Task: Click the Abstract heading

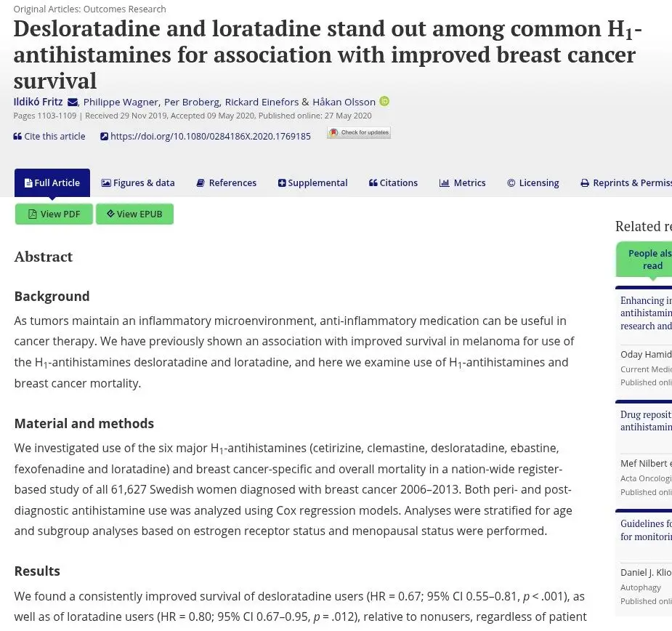Action: [x=44, y=257]
